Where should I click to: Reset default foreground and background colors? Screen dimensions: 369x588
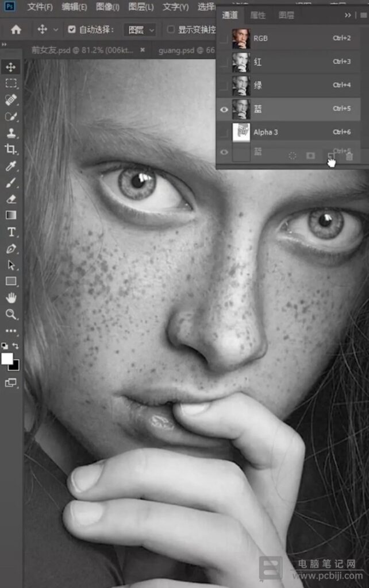(x=5, y=346)
